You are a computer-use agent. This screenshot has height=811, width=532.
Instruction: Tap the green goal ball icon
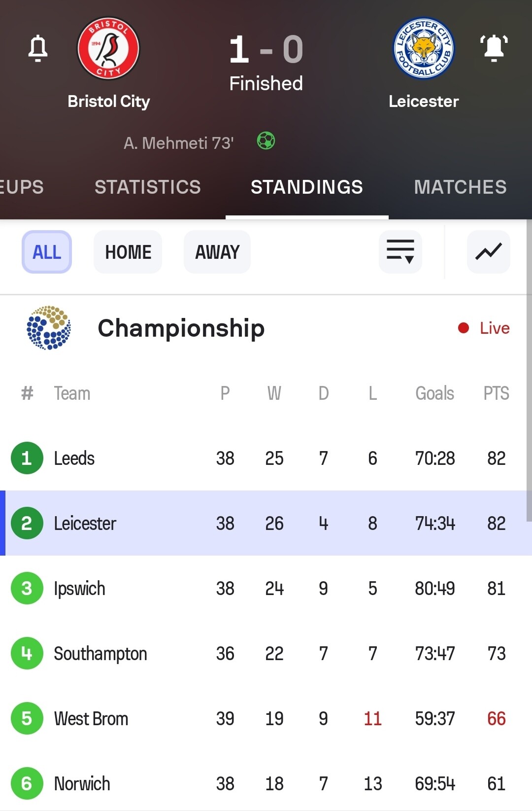click(x=266, y=141)
